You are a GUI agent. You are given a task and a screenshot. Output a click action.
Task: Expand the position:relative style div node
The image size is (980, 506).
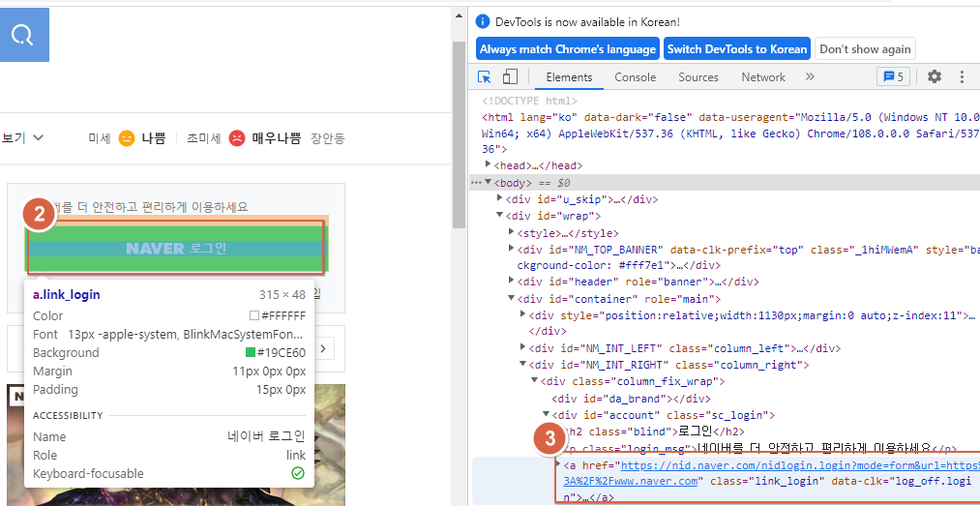pos(523,314)
